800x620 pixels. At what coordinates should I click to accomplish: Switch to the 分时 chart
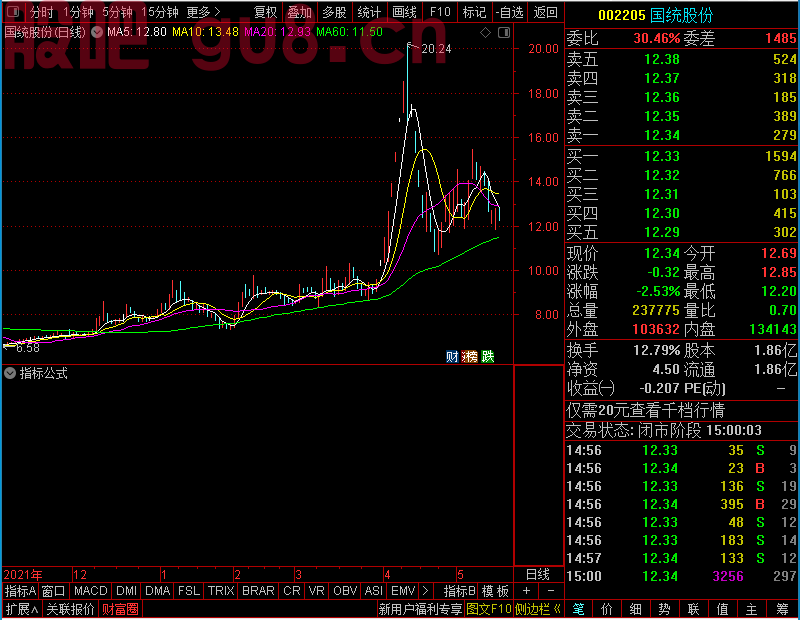coord(41,12)
